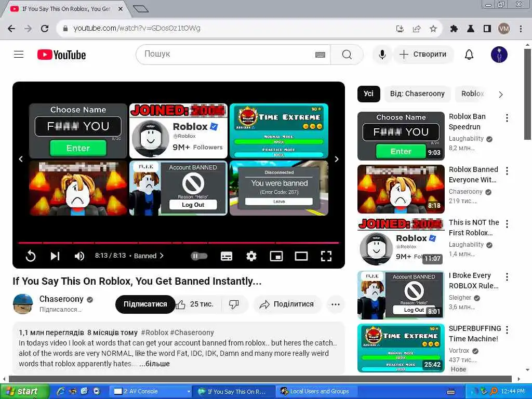532x399 pixels.
Task: Click the Підписатися subscribe button
Action: click(x=145, y=304)
